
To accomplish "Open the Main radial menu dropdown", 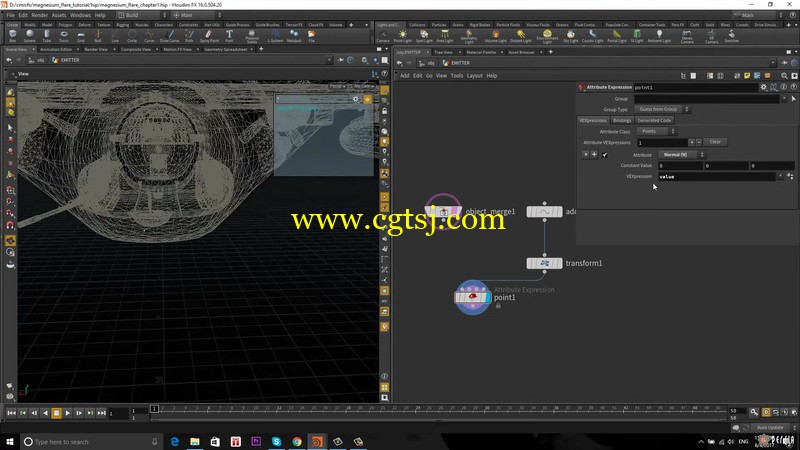I will [x=197, y=15].
